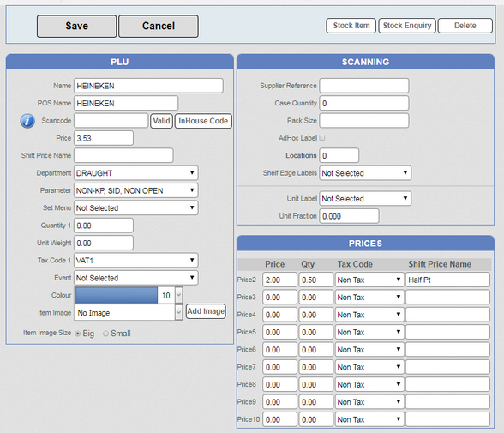Click the Name field containing HEINEKEN

pyautogui.click(x=148, y=86)
